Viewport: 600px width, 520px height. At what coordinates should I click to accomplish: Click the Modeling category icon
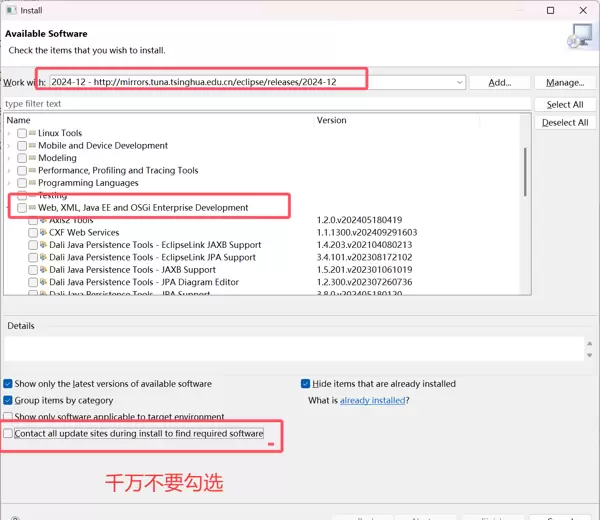[x=33, y=158]
